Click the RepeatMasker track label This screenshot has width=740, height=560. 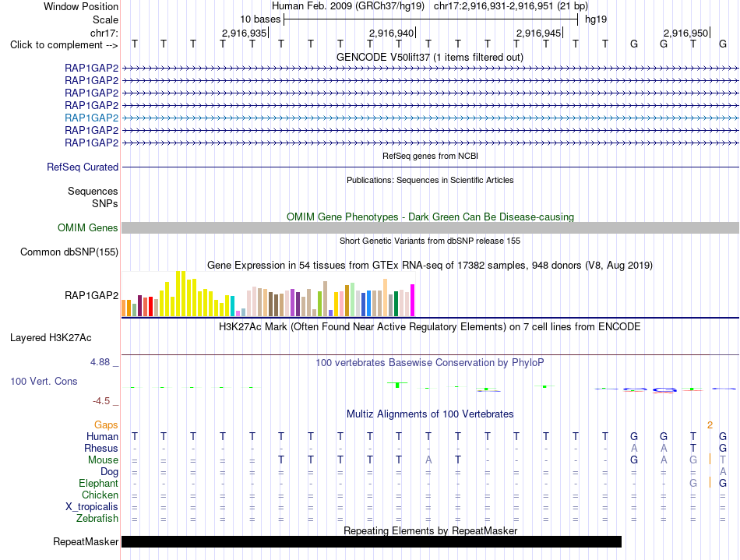click(86, 541)
